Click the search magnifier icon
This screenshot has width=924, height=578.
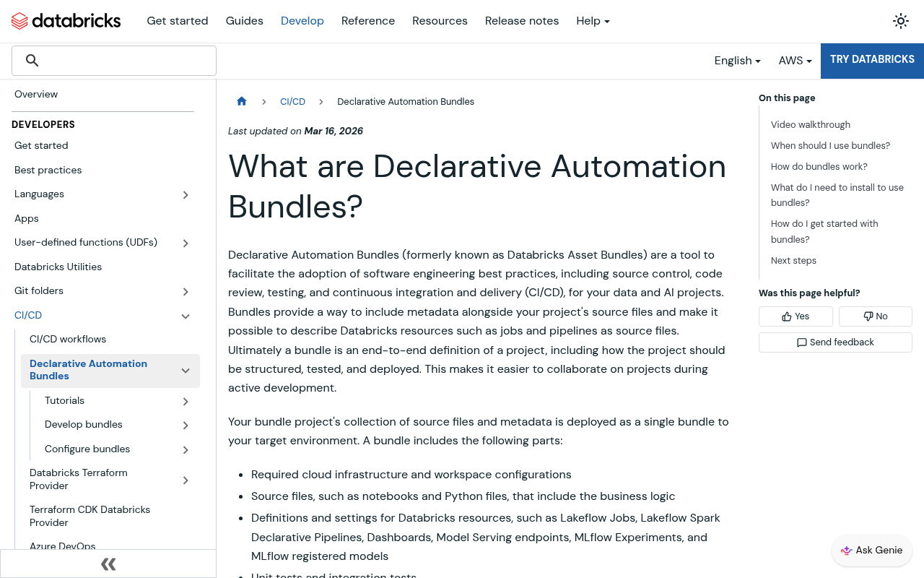tap(32, 61)
